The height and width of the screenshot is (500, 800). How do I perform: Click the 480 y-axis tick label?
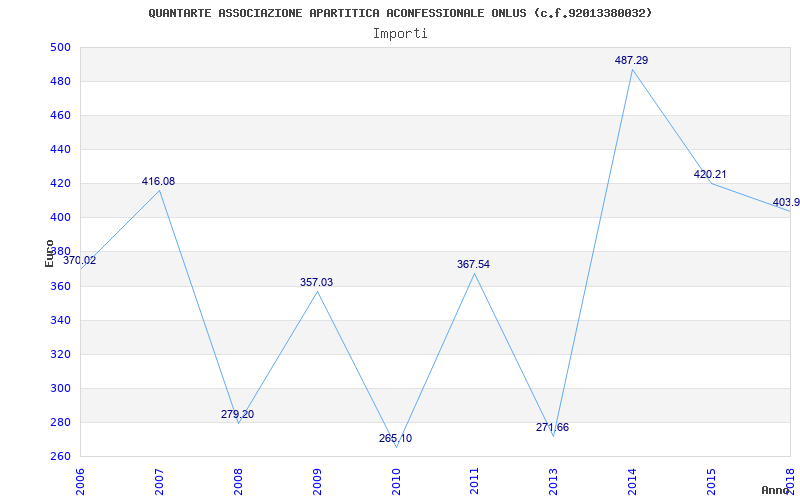pyautogui.click(x=60, y=82)
